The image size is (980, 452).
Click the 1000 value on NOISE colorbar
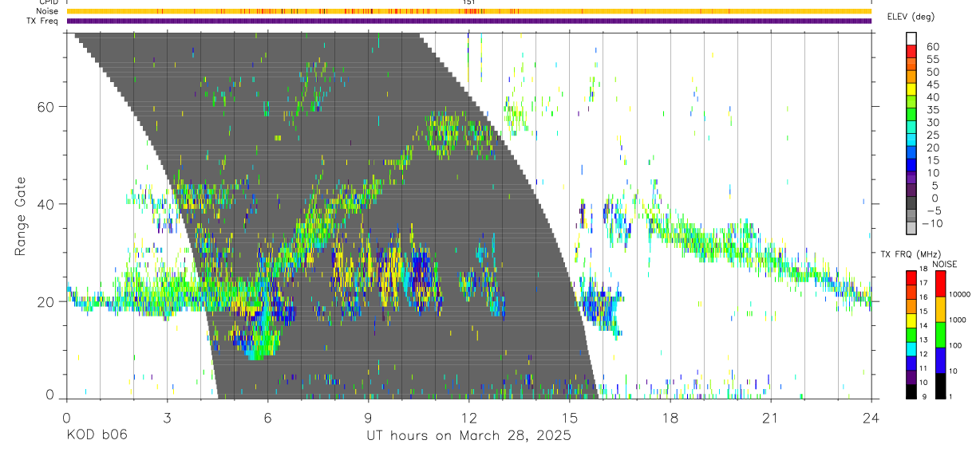(x=958, y=320)
